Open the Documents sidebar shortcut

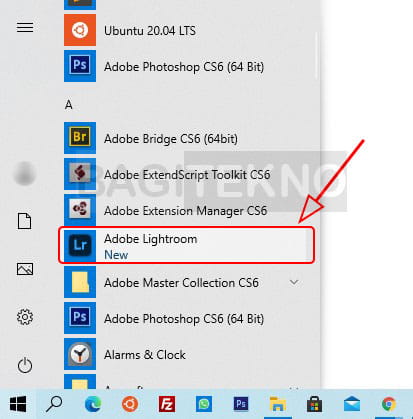click(25, 221)
